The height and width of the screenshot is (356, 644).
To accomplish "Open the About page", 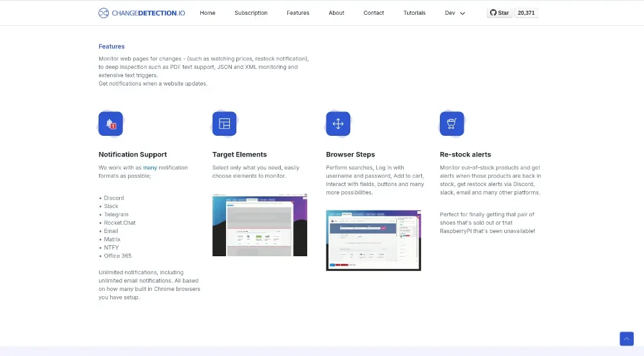I will (x=336, y=13).
